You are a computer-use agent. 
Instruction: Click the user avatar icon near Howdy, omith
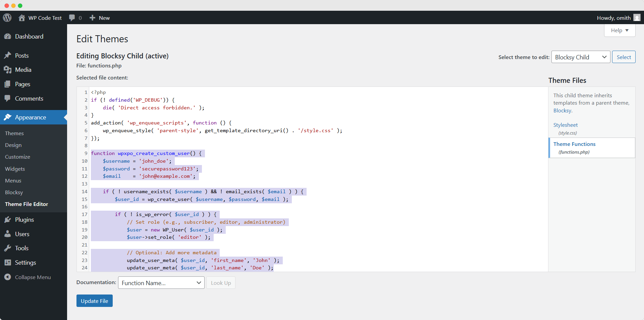click(x=637, y=18)
